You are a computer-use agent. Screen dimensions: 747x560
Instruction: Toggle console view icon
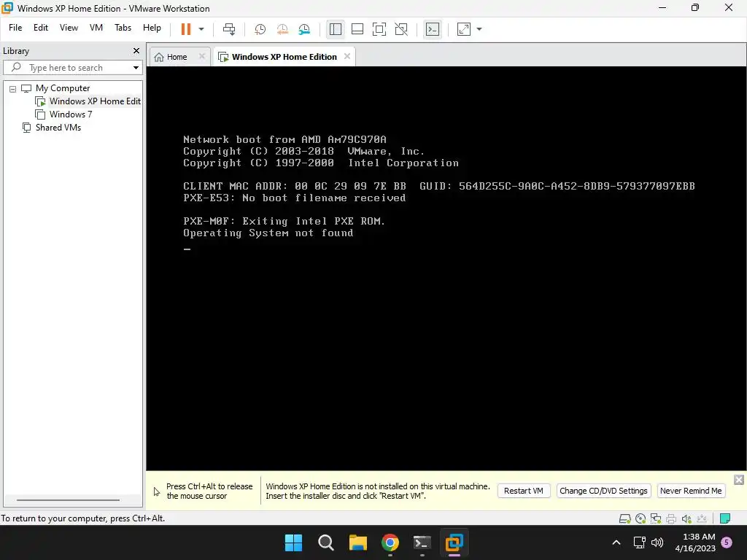pyautogui.click(x=433, y=29)
